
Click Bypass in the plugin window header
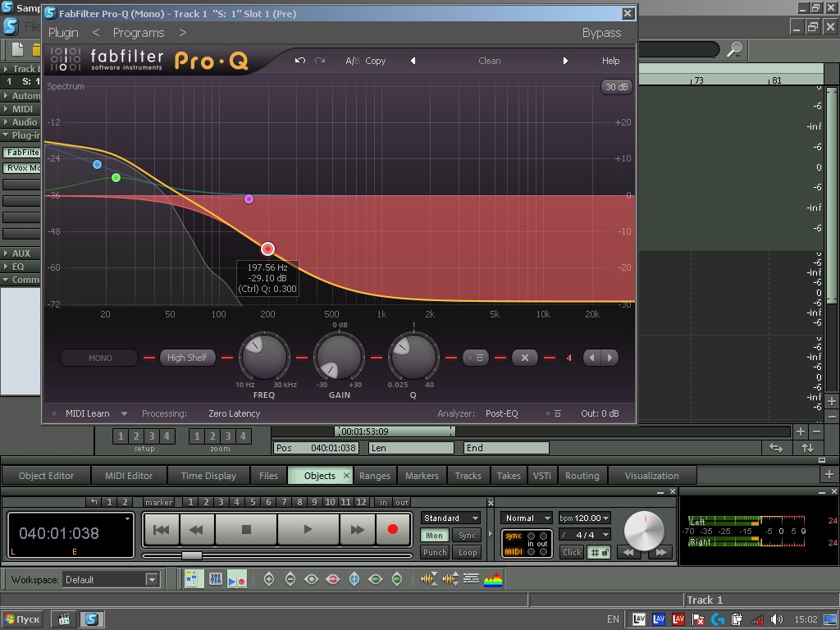coord(601,33)
